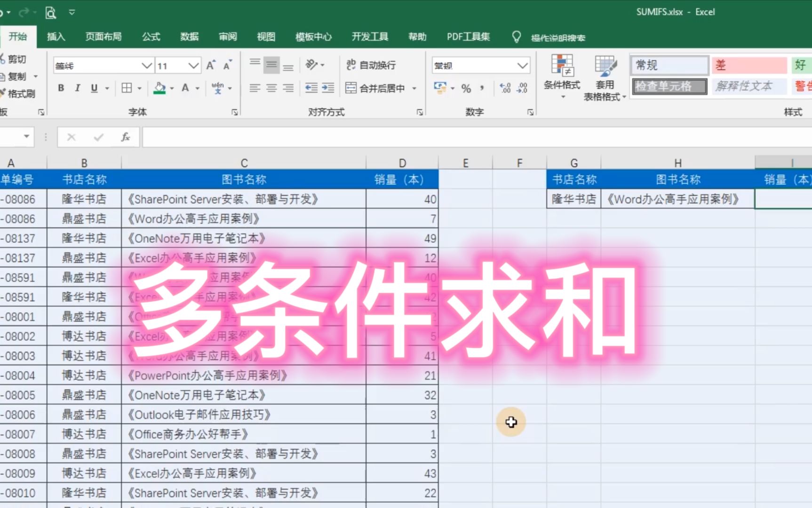Select the 常规 cell style
812x508 pixels.
[669, 65]
